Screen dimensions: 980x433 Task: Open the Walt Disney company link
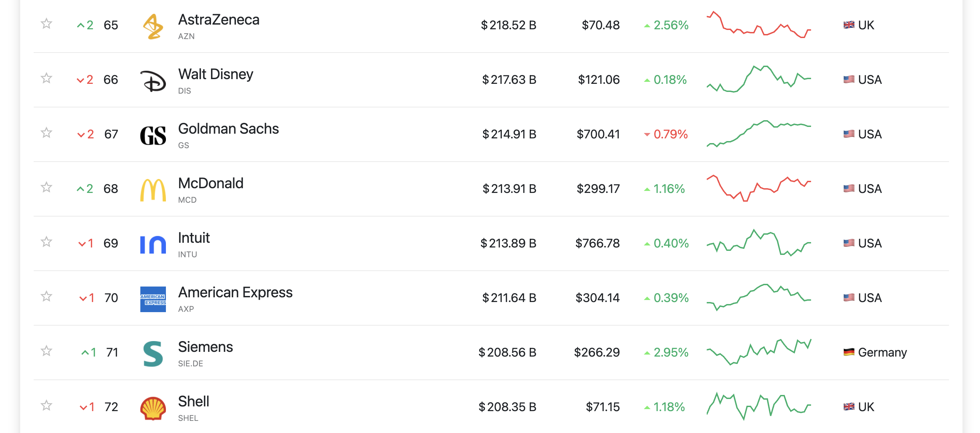pyautogui.click(x=215, y=74)
